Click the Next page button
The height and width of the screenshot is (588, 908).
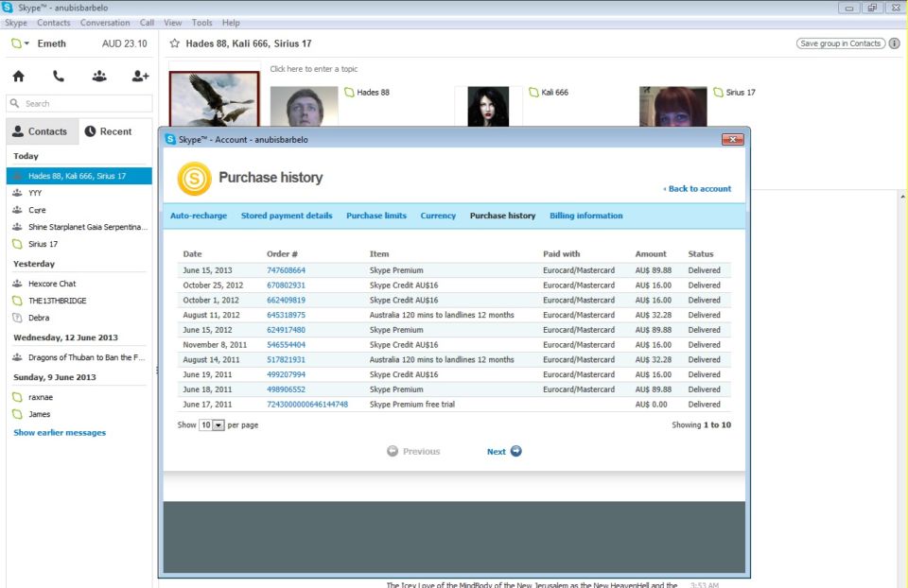tap(504, 452)
